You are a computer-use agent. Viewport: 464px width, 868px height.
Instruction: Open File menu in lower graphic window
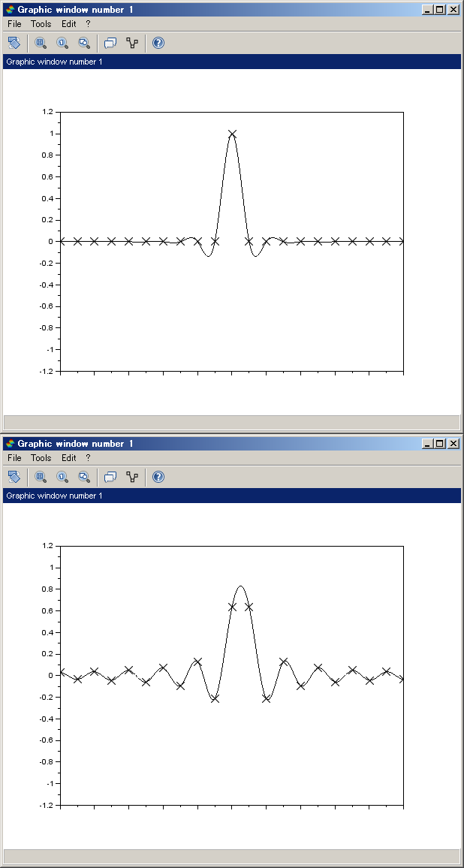coord(14,458)
